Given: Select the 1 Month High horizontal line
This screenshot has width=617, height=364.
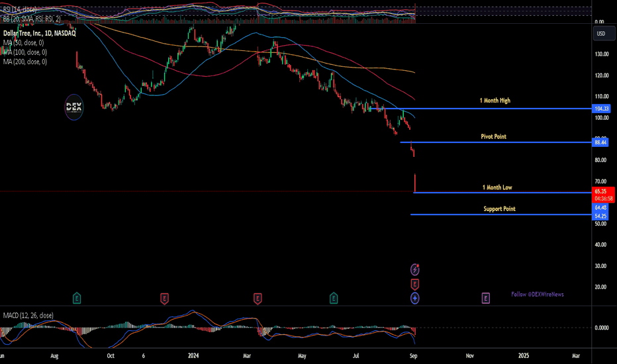Looking at the screenshot, I should pyautogui.click(x=480, y=109).
